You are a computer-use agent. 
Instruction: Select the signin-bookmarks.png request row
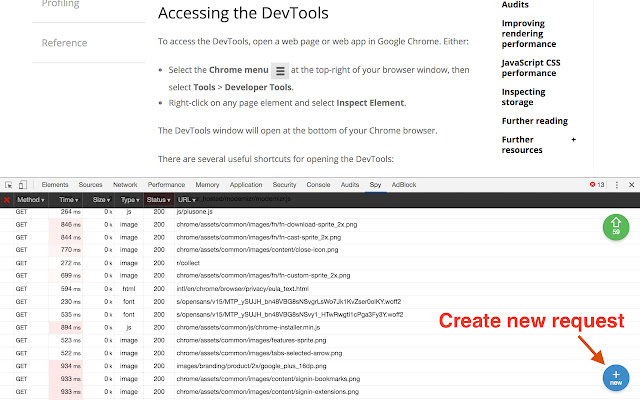pos(320,379)
